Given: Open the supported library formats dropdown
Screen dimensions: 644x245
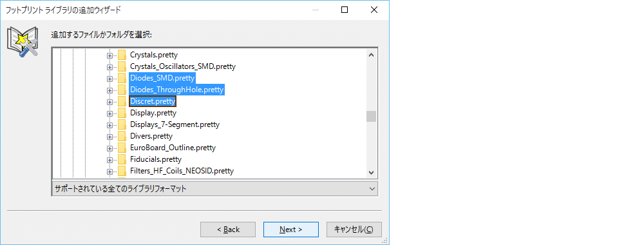Looking at the screenshot, I should tap(215, 189).
